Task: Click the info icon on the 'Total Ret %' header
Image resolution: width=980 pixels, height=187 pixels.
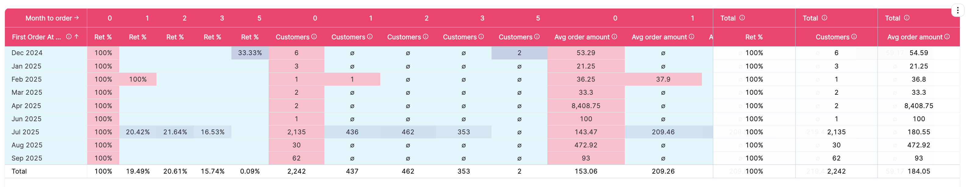Action: (x=742, y=17)
